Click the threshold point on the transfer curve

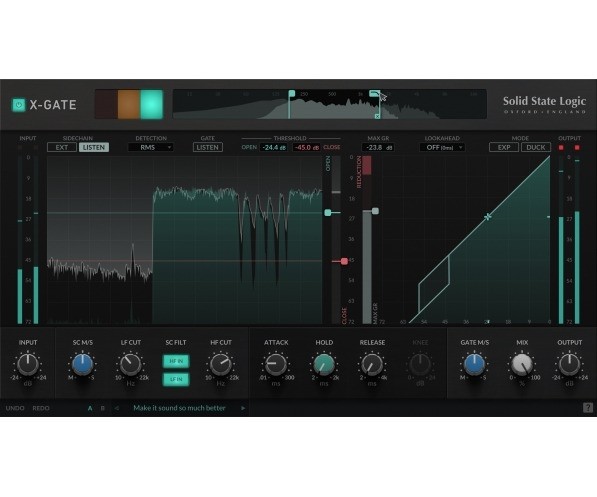click(488, 217)
